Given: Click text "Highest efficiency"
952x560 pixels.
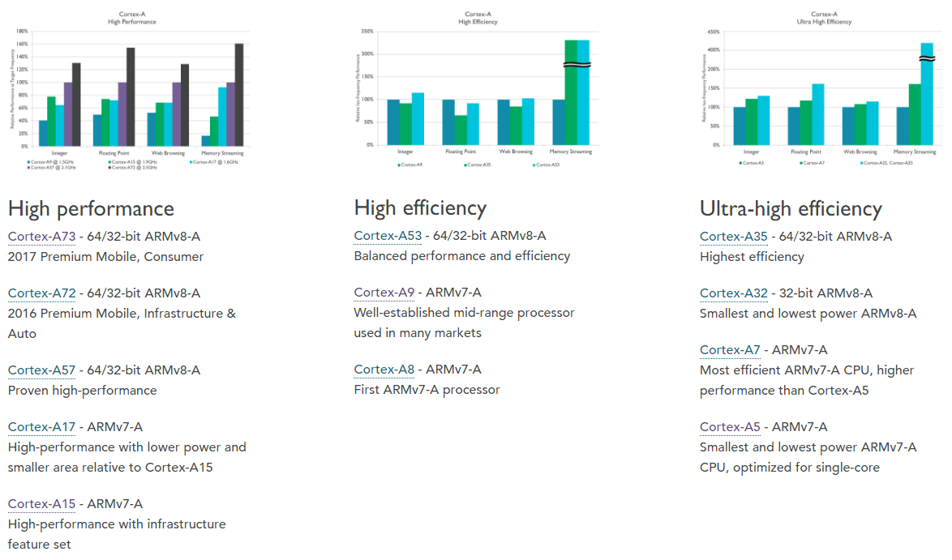Looking at the screenshot, I should coord(752,257).
